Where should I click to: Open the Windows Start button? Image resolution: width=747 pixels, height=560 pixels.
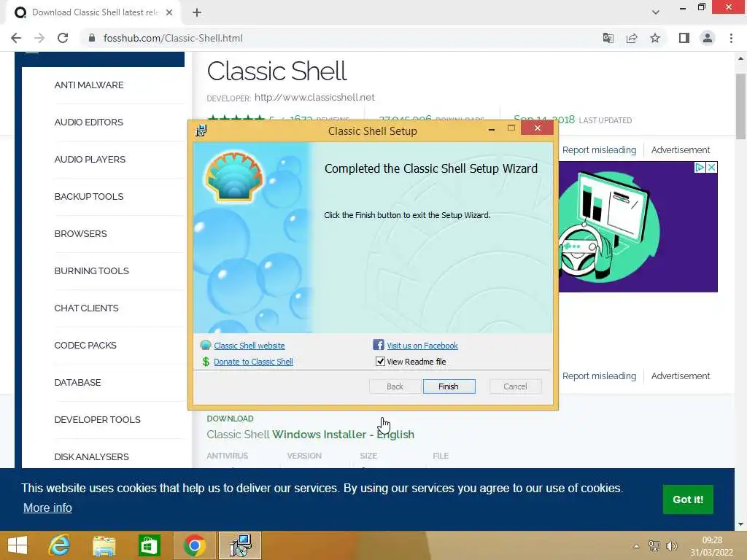coord(18,545)
